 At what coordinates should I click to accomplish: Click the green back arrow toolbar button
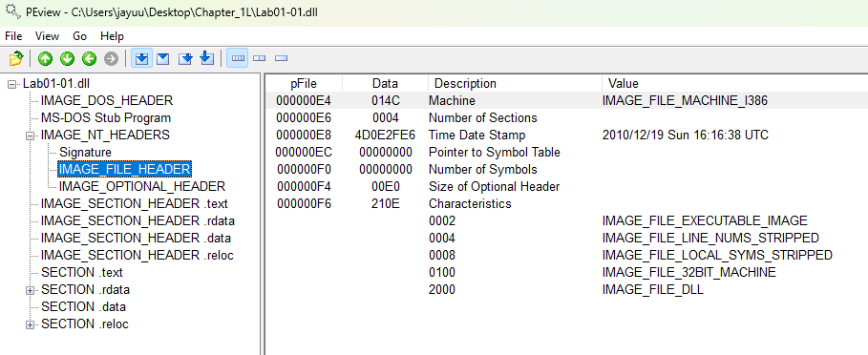click(x=89, y=58)
